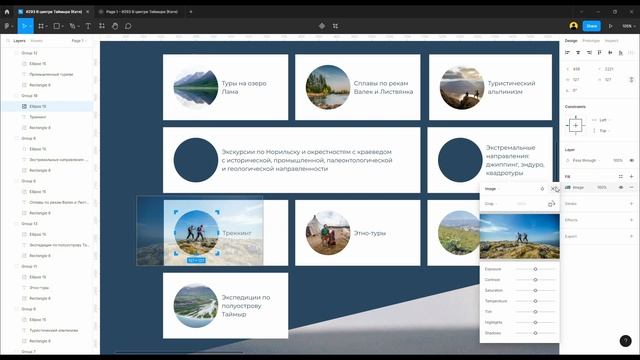Open Image fill type dropdown in popup
This screenshot has width=640, height=360.
[x=492, y=189]
